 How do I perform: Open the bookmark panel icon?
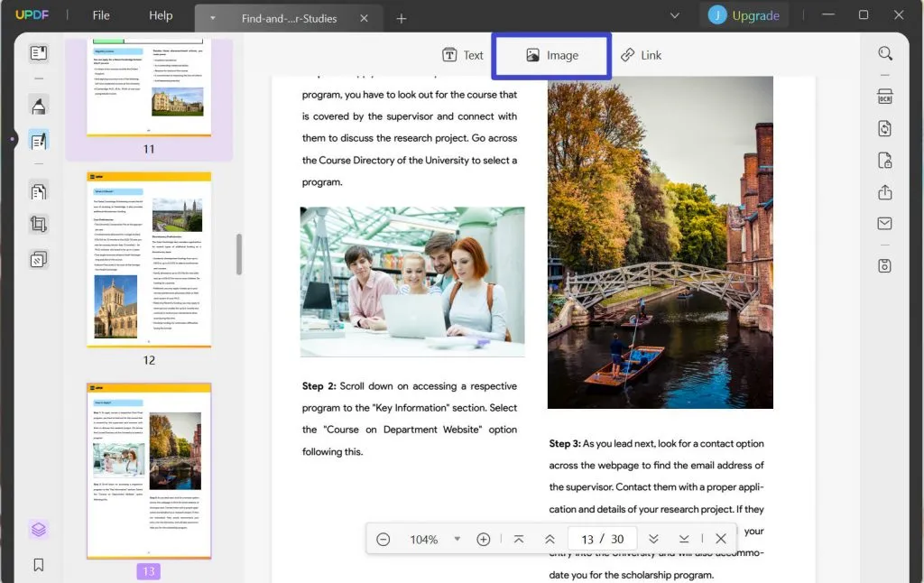point(39,565)
